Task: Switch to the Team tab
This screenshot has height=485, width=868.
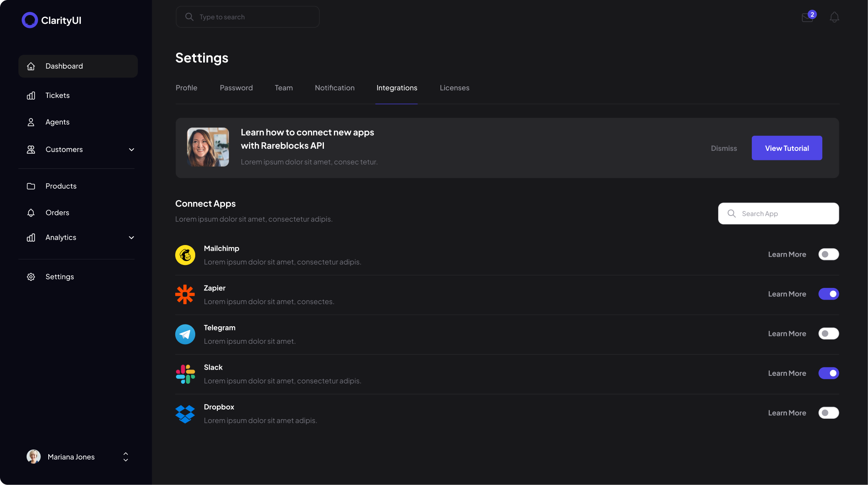Action: (x=284, y=88)
